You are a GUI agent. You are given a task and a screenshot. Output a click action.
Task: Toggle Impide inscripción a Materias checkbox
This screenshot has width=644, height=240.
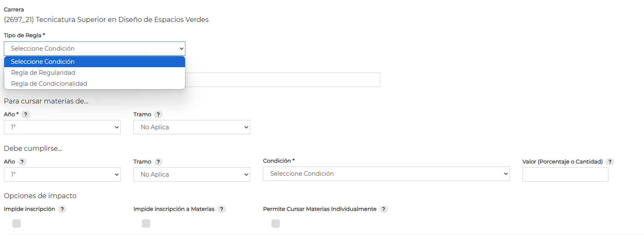click(x=146, y=224)
